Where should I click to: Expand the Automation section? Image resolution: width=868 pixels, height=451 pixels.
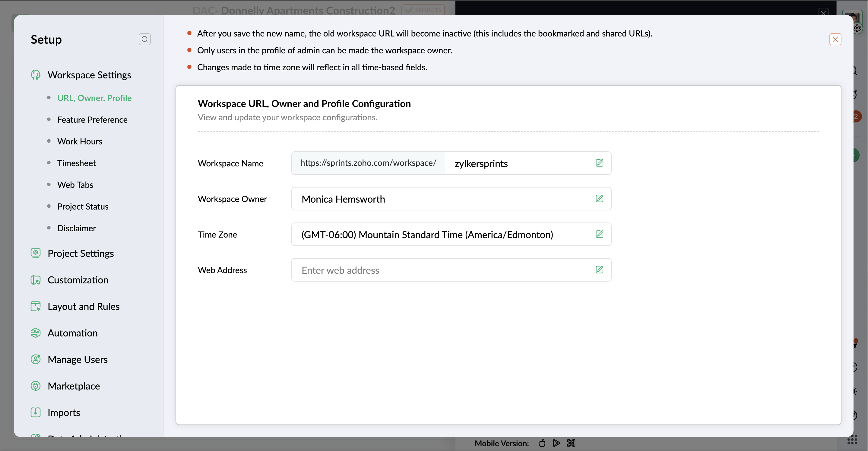click(72, 333)
